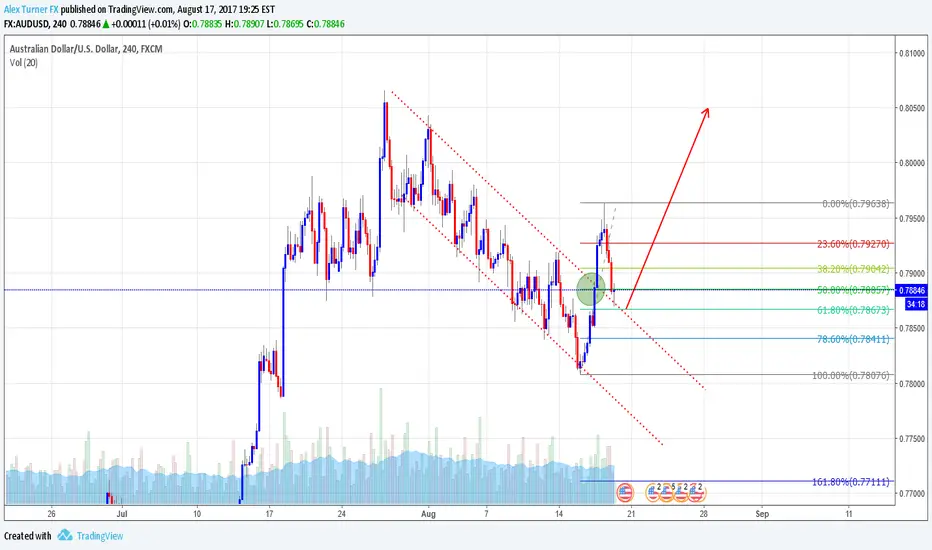
Task: Click the 0.77500 price axis label
Action: tap(912, 438)
